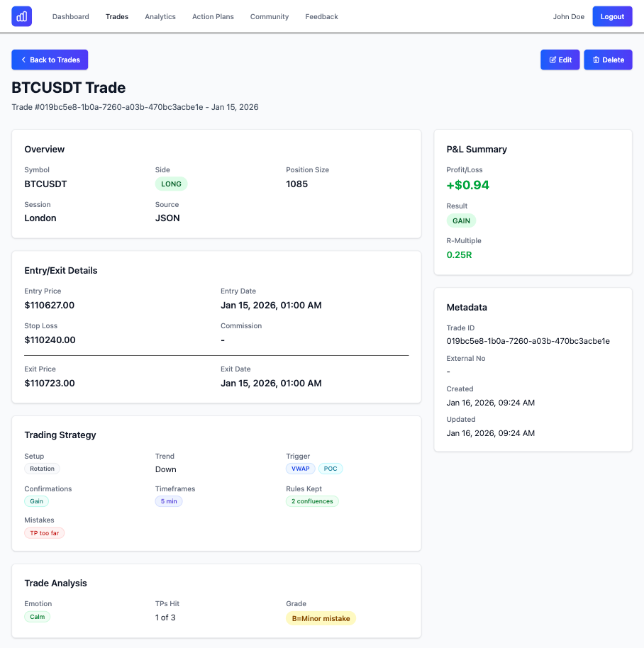Viewport: 644px width, 648px height.
Task: Select the POC trigger tag
Action: tap(331, 469)
